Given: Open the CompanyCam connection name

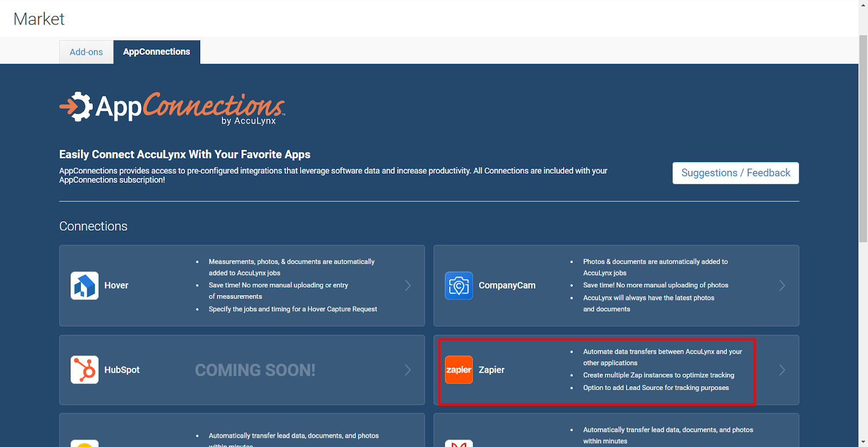Looking at the screenshot, I should pyautogui.click(x=507, y=285).
